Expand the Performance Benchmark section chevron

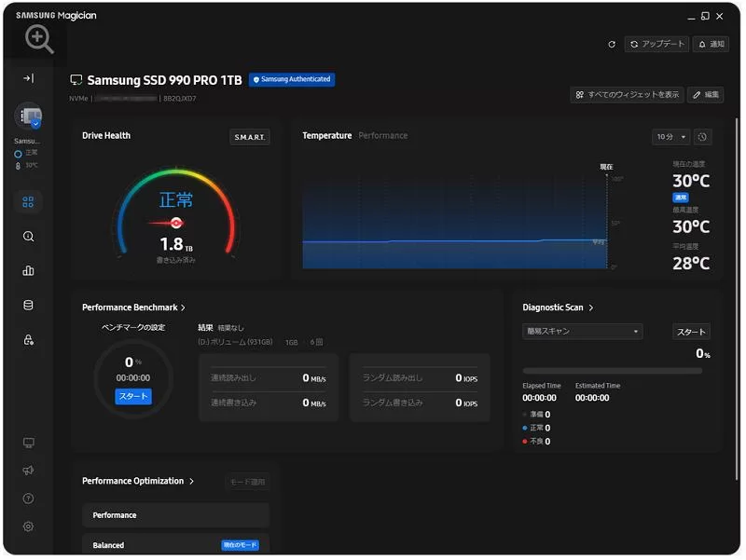click(x=183, y=308)
